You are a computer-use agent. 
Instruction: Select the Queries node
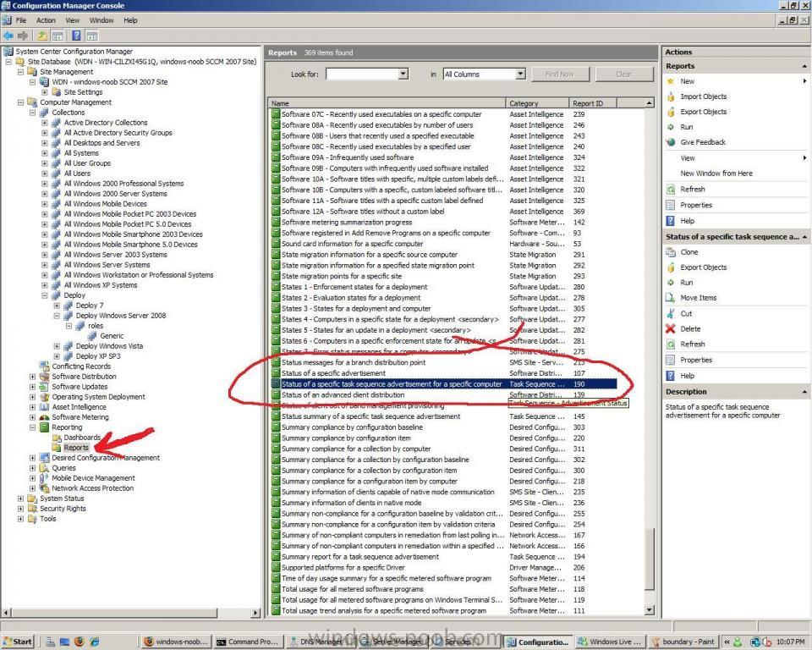(x=63, y=467)
